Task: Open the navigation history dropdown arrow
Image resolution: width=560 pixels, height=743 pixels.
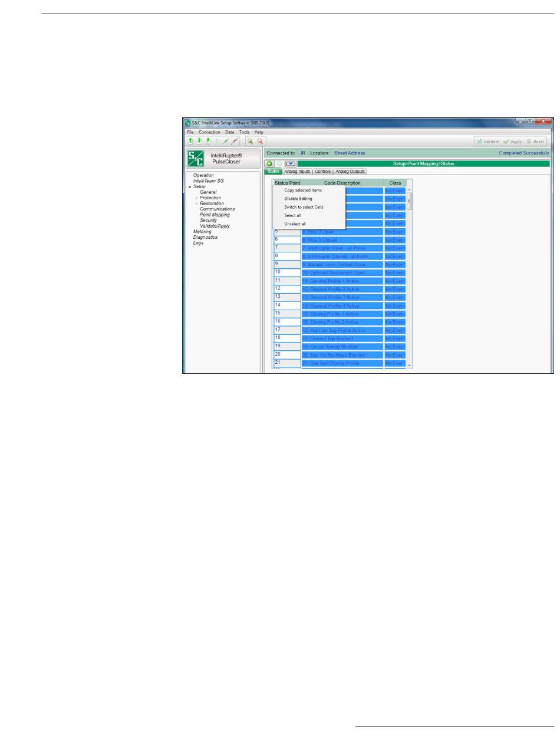Action: (x=291, y=163)
